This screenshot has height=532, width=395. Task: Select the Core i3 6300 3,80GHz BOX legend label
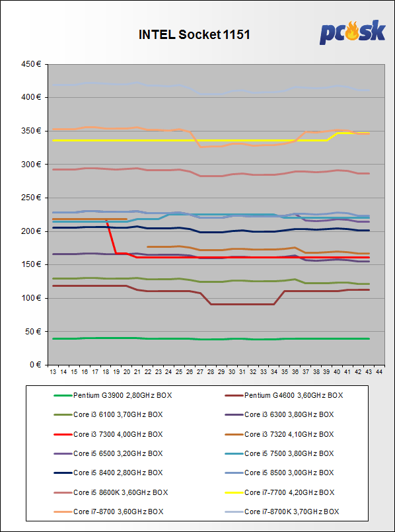(x=289, y=414)
